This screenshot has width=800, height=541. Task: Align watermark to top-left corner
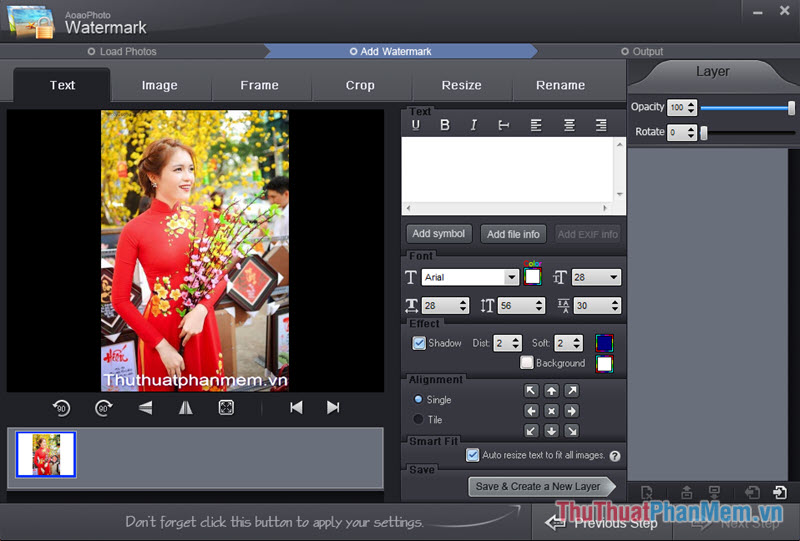pyautogui.click(x=531, y=391)
